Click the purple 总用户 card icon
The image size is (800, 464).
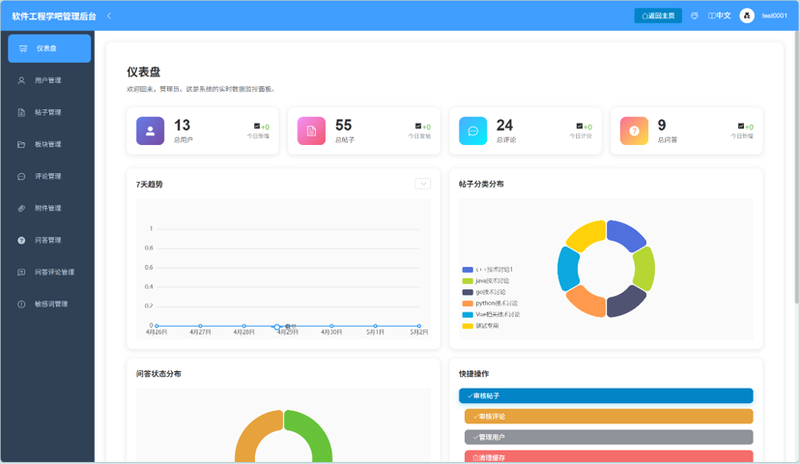(150, 131)
